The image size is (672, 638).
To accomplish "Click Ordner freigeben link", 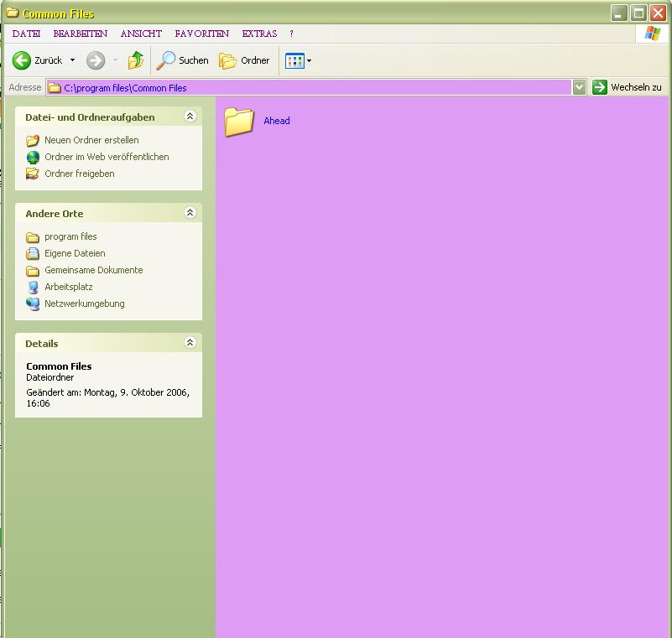I will (80, 174).
